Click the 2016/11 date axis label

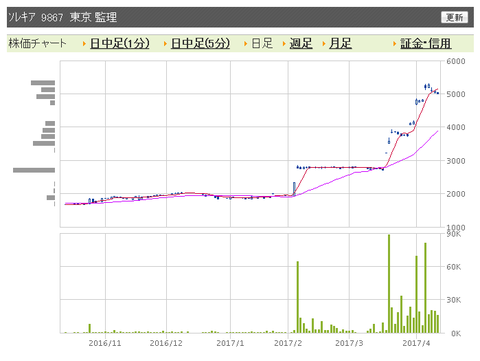click(x=105, y=343)
